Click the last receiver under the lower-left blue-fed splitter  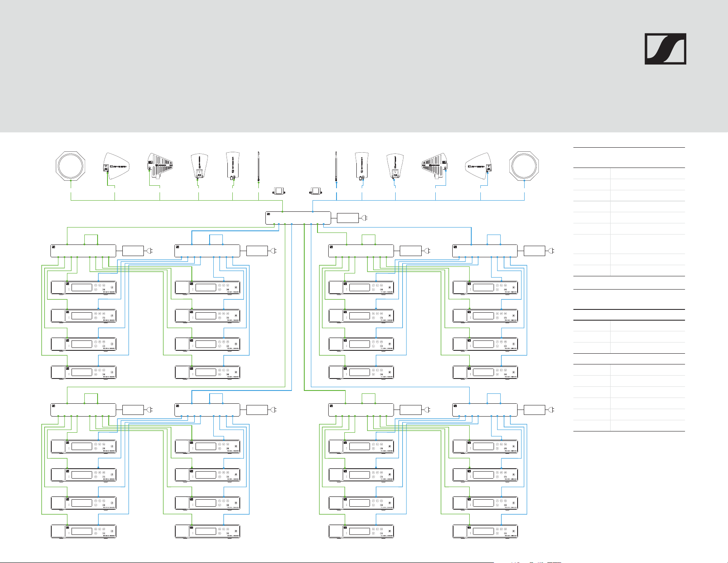[208, 532]
